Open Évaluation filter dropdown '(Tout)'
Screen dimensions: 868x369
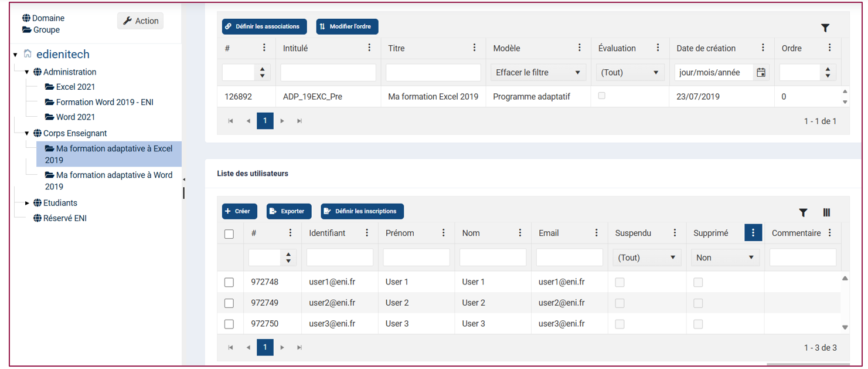click(630, 73)
